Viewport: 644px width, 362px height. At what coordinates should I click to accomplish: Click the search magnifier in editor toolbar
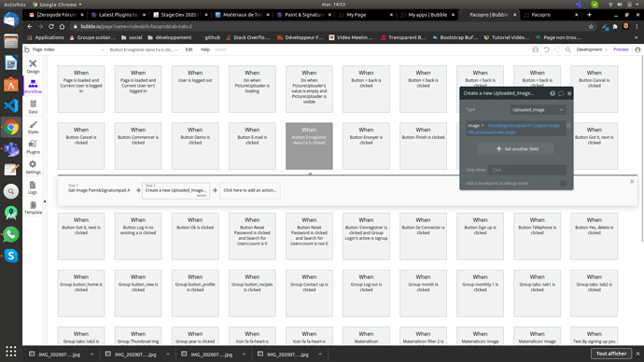568,49
